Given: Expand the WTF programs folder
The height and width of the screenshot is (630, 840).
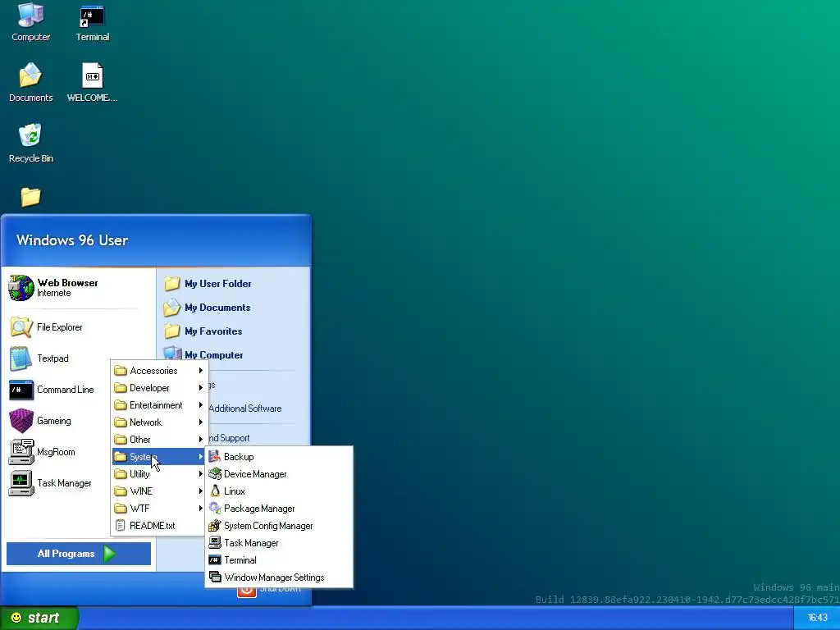Looking at the screenshot, I should click(159, 509).
